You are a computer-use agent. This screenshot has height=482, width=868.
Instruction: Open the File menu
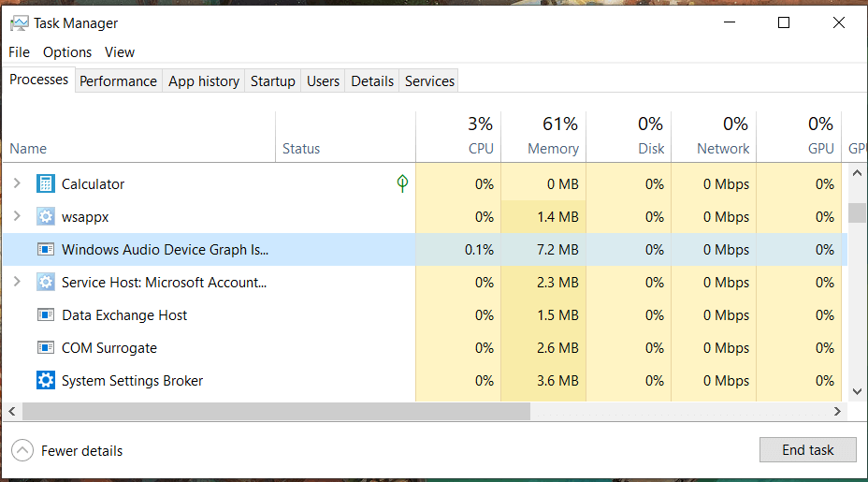pyautogui.click(x=20, y=52)
